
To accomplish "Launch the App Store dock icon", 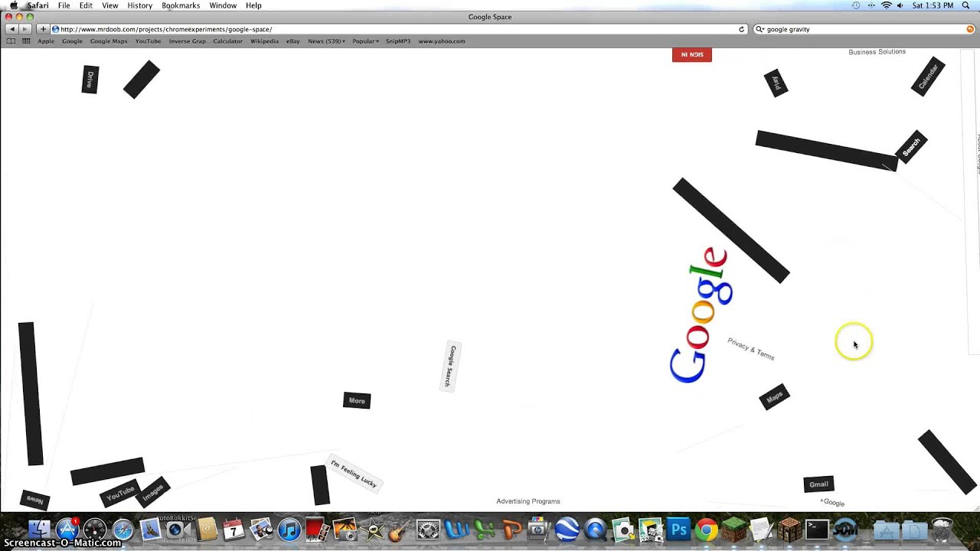I will coord(67,529).
